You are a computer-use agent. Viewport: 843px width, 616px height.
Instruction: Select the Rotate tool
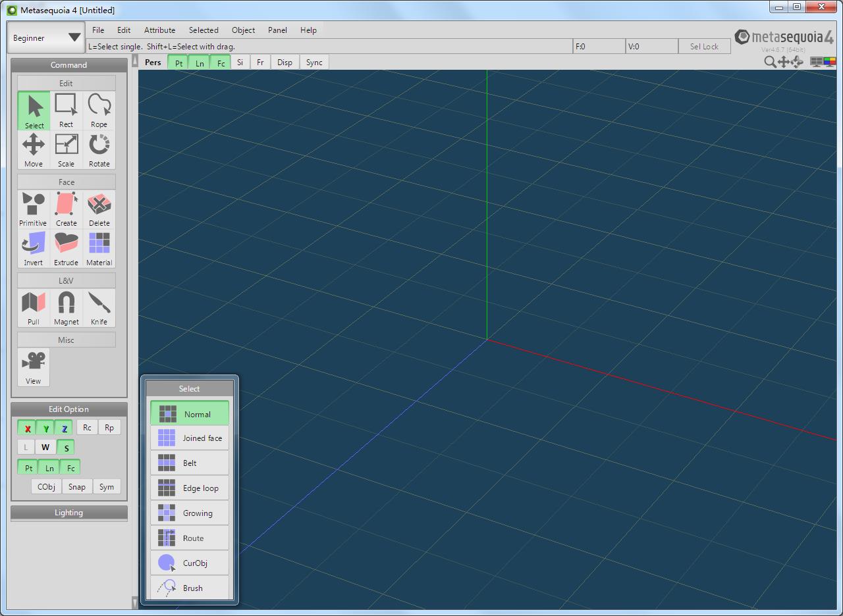point(99,150)
